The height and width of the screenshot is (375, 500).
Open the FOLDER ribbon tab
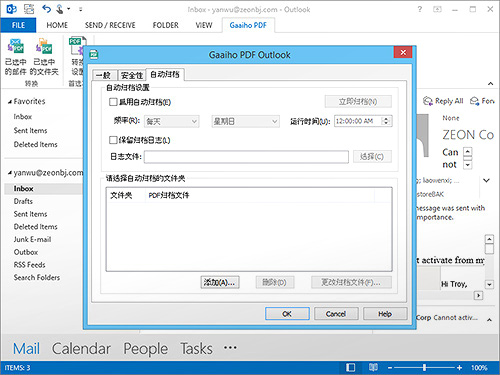(x=165, y=25)
